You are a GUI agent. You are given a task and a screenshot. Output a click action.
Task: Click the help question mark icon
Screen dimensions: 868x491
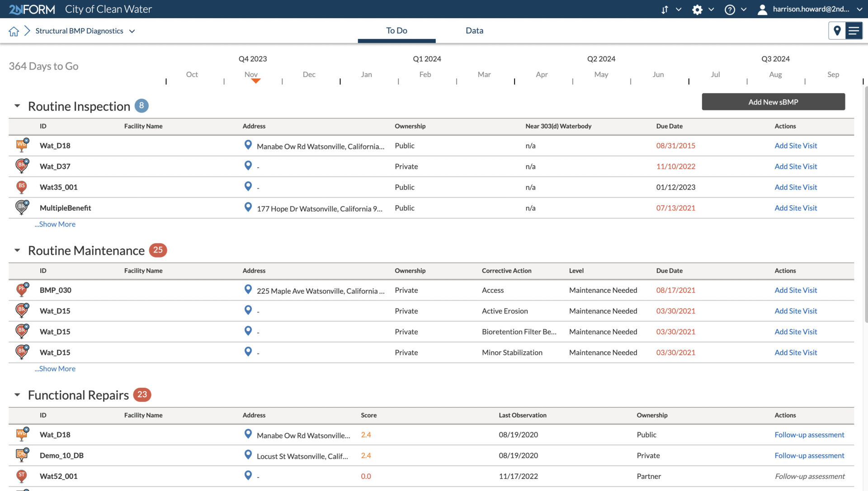click(x=730, y=9)
